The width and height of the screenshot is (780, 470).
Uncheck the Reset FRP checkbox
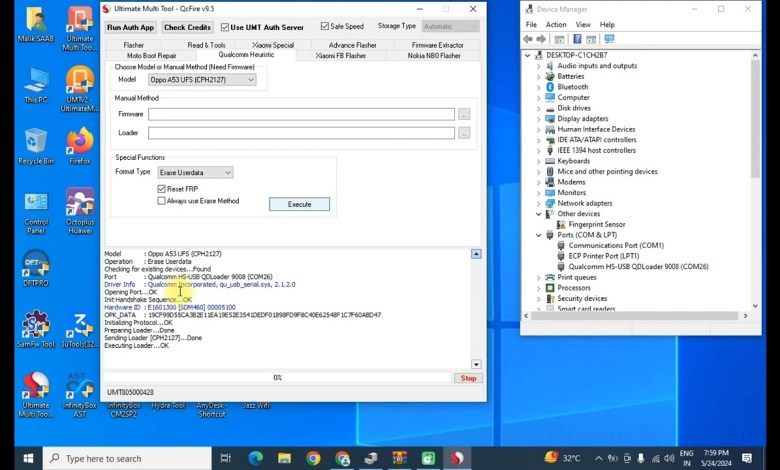coord(161,188)
